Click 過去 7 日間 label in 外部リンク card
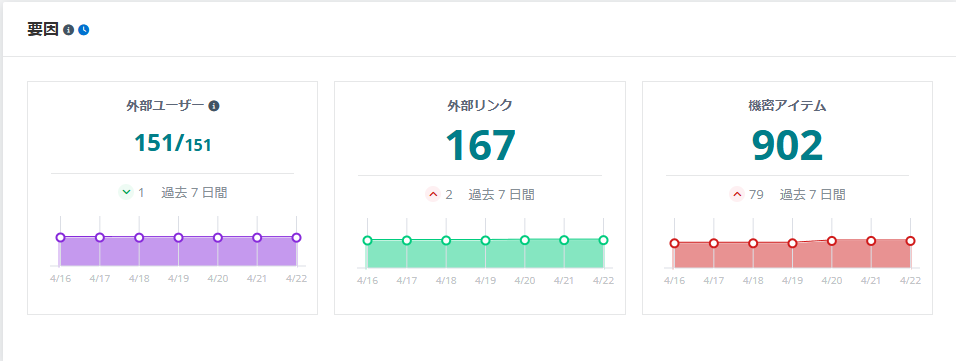This screenshot has height=361, width=956. [501, 195]
